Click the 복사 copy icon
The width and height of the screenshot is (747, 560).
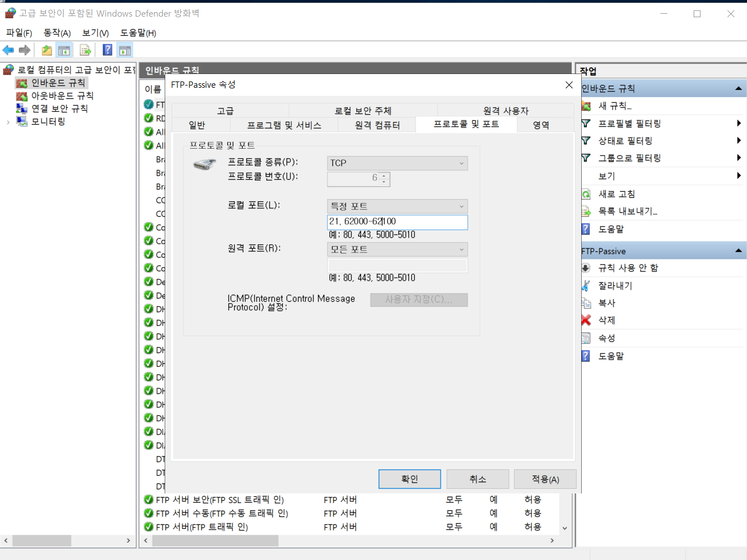[586, 303]
